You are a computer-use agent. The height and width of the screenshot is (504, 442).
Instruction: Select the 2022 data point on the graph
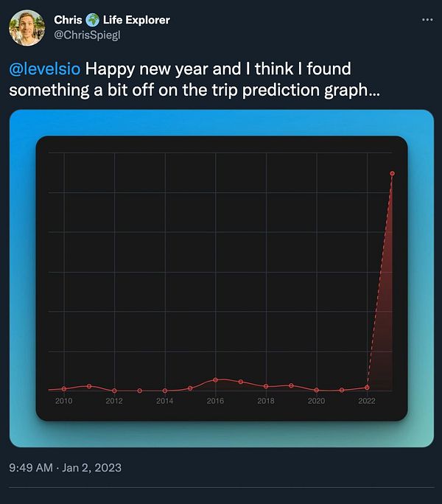point(367,388)
